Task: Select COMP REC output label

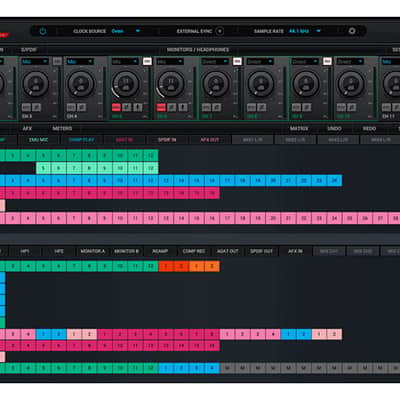Action: point(194,251)
